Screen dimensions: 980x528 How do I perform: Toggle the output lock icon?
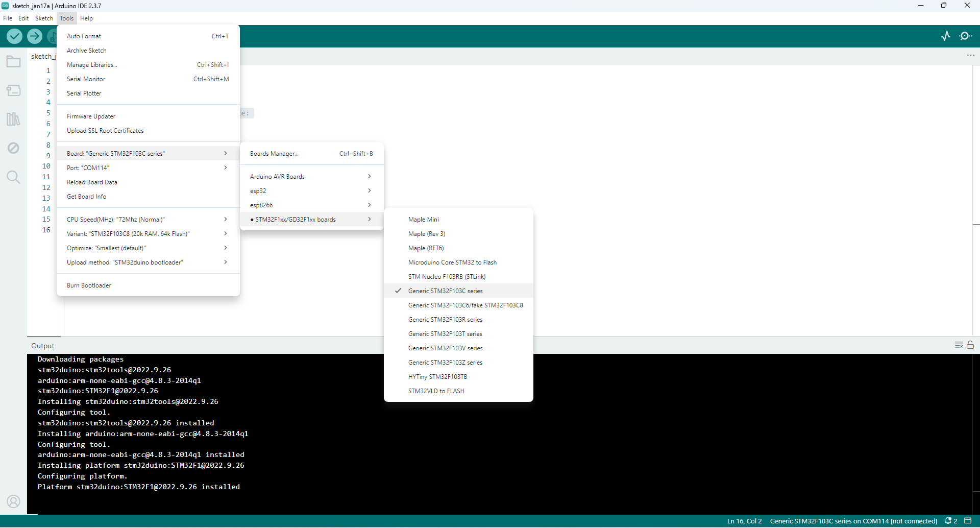(970, 345)
